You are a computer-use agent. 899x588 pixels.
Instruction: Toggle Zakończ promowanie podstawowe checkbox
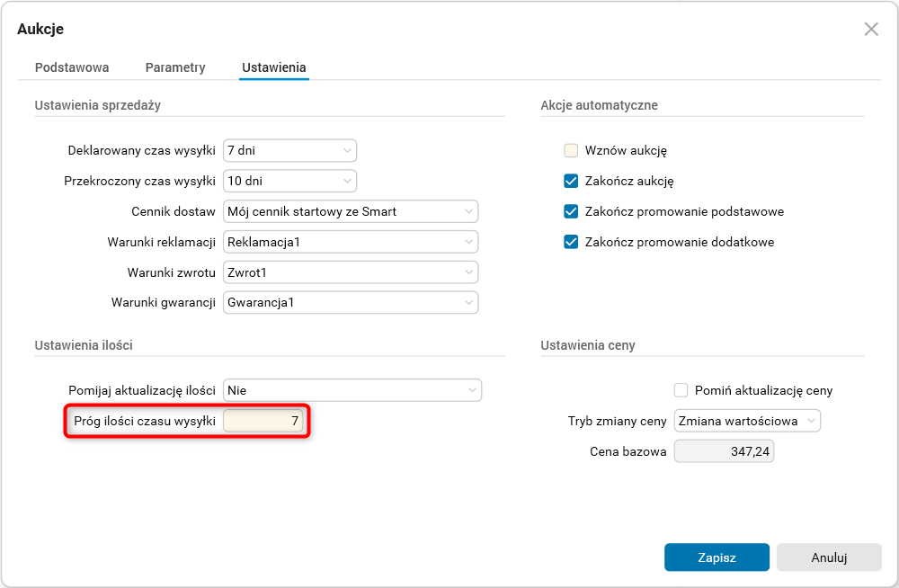coord(571,211)
